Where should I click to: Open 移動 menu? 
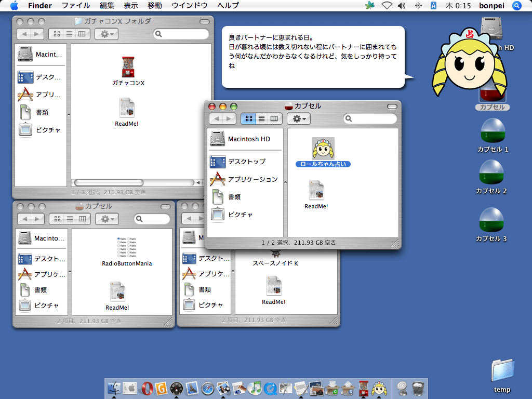(155, 5)
